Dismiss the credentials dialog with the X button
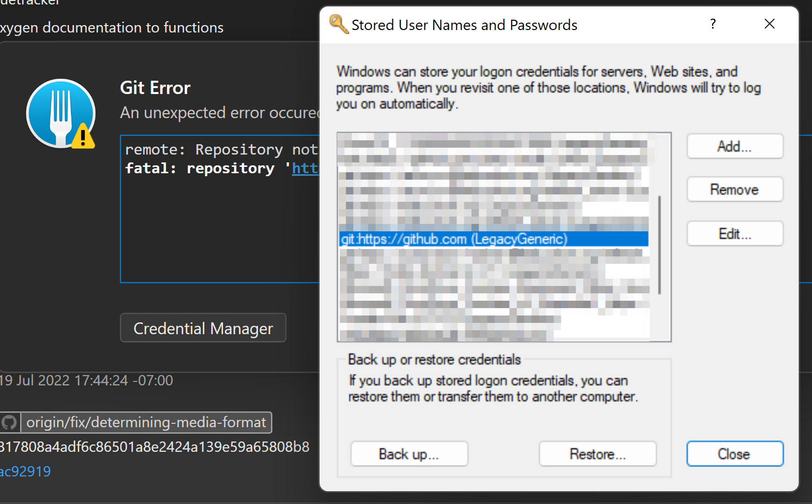 [769, 24]
